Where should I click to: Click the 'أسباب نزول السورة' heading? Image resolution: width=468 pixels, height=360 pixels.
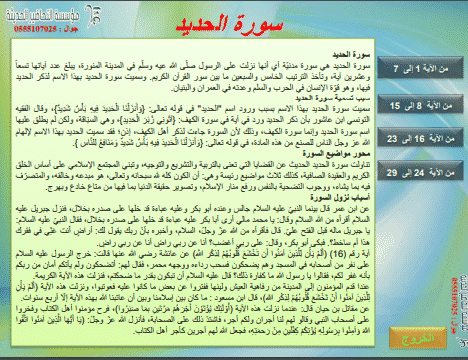(x=340, y=198)
